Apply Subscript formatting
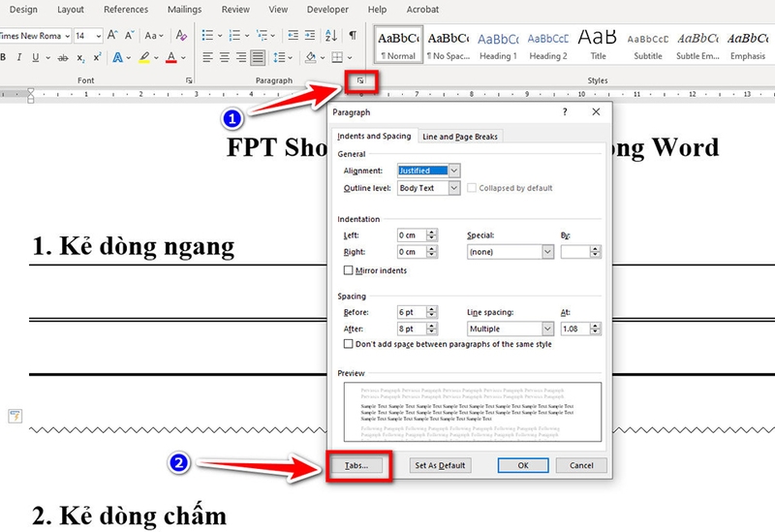The image size is (775, 532). (80, 58)
